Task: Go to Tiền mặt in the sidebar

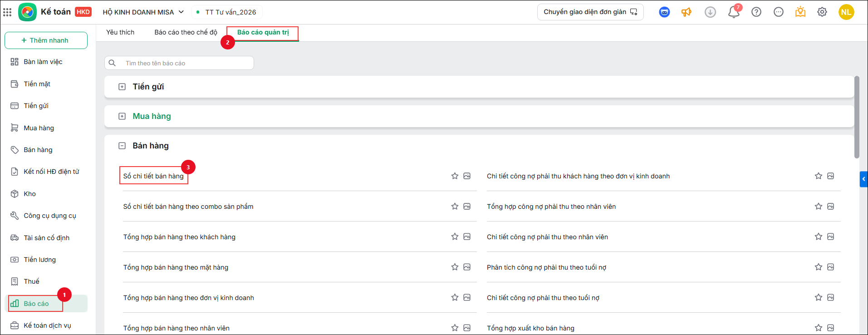Action: coord(46,84)
